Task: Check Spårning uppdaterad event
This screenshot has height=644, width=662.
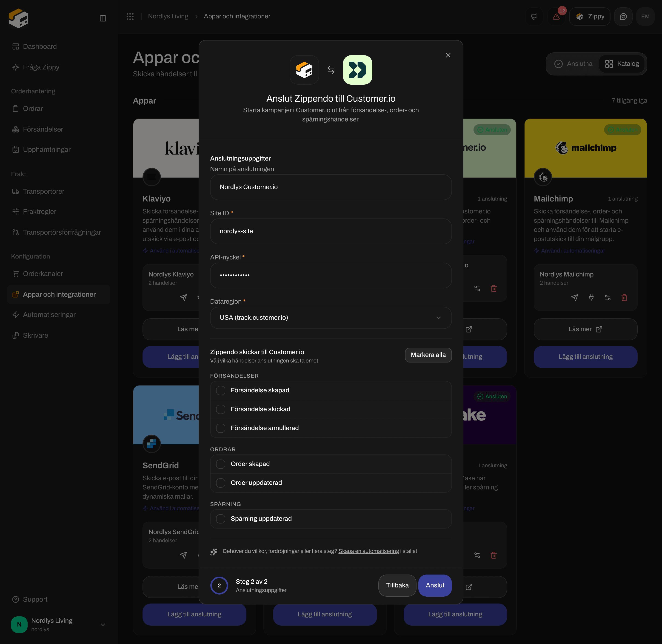Action: (x=220, y=519)
